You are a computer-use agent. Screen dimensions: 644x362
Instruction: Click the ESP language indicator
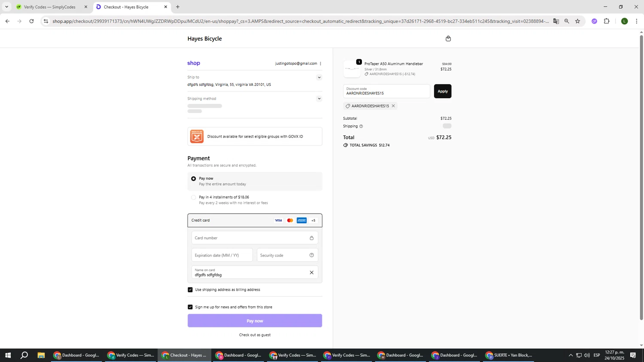click(x=597, y=355)
